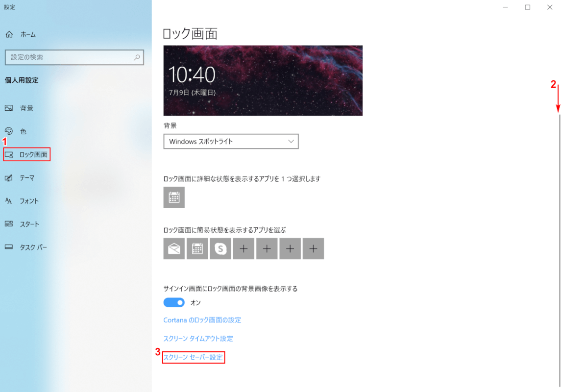Viewport: 561px width, 392px height.
Task: Add app using first plus tile
Action: tap(244, 248)
